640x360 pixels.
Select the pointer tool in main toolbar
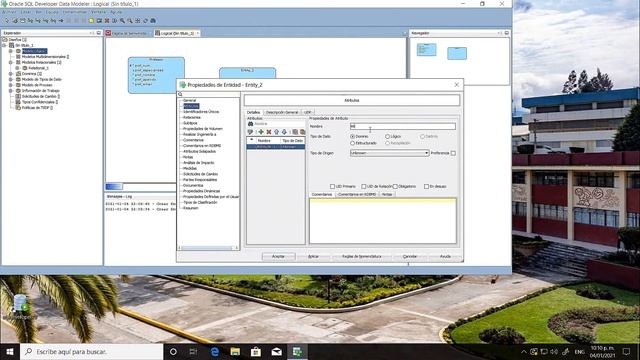tap(7, 21)
